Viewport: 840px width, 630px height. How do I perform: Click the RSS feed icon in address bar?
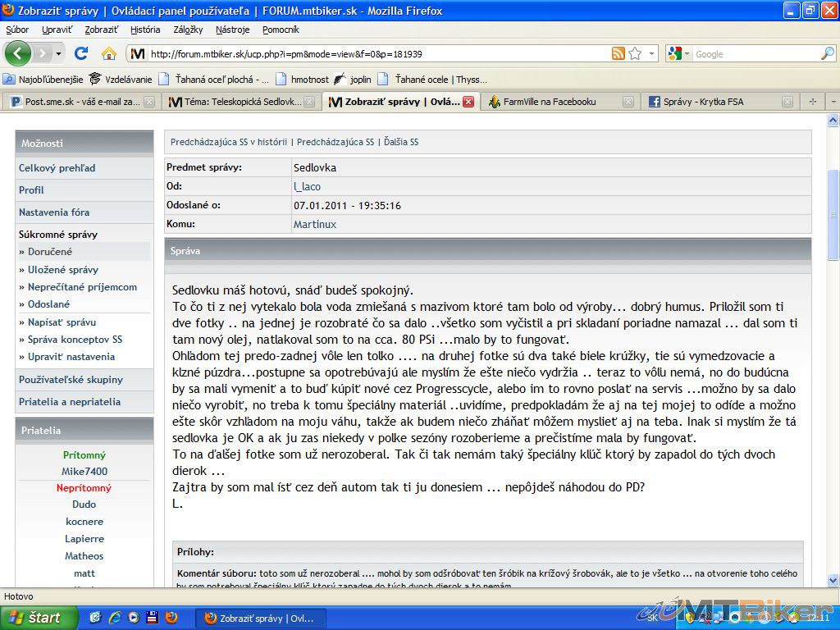click(x=619, y=53)
